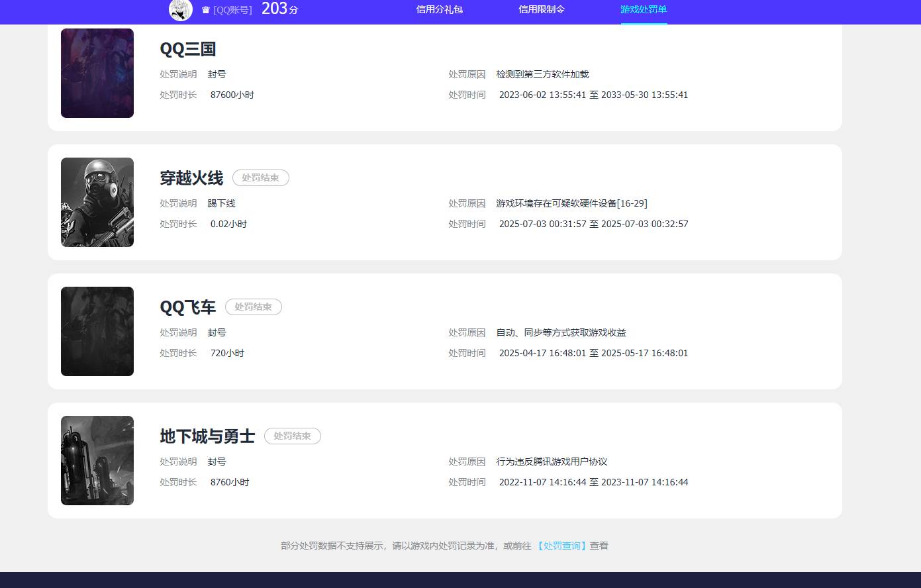
Task: Click the 踢下线 penalty description
Action: tap(222, 203)
